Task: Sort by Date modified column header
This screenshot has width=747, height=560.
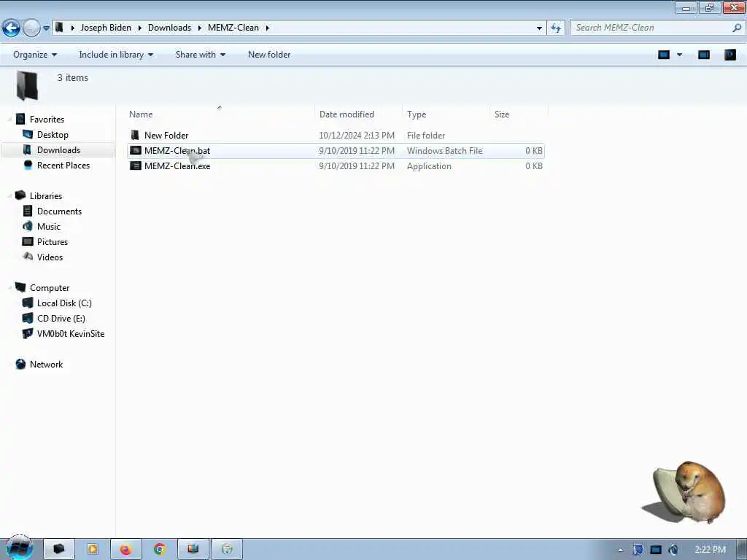Action: pos(347,114)
